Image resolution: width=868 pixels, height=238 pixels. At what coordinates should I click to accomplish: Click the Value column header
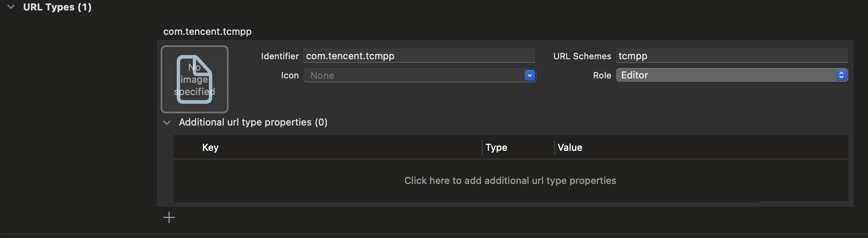pyautogui.click(x=570, y=147)
